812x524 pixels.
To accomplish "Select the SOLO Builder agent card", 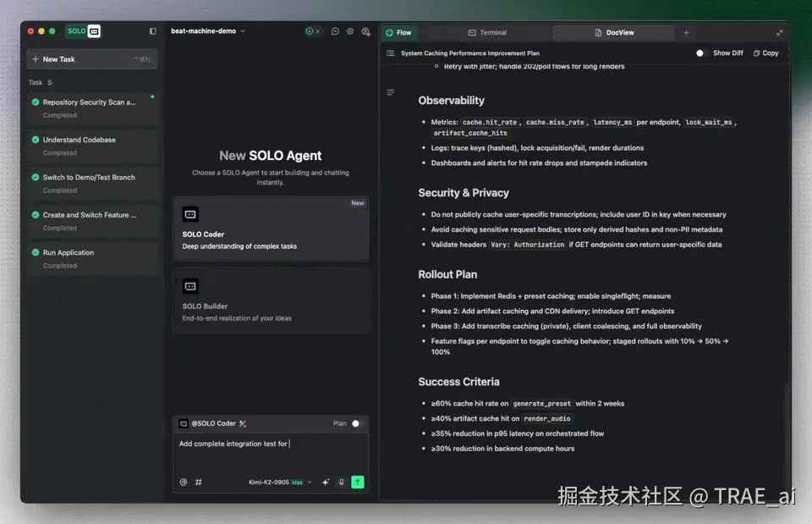I will coord(271,301).
